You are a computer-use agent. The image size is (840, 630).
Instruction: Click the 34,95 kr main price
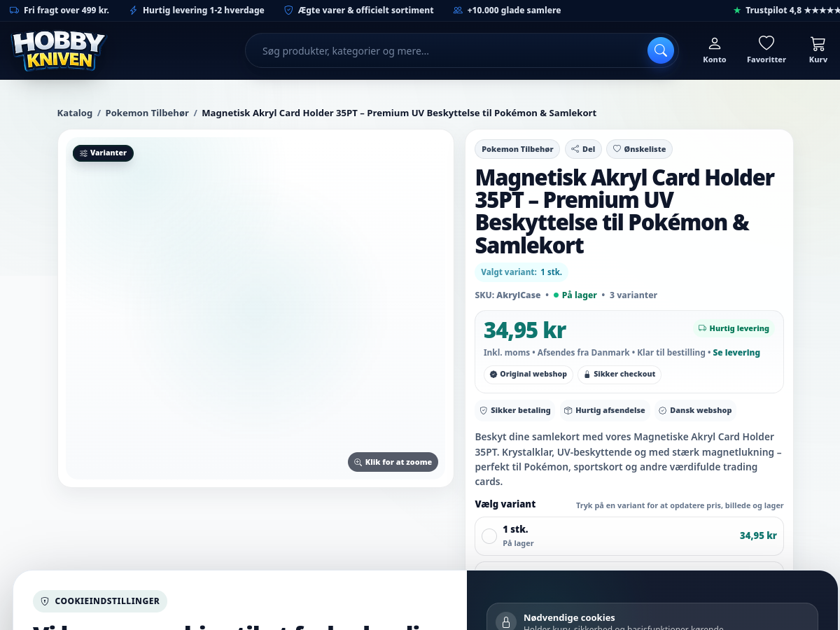pyautogui.click(x=525, y=330)
